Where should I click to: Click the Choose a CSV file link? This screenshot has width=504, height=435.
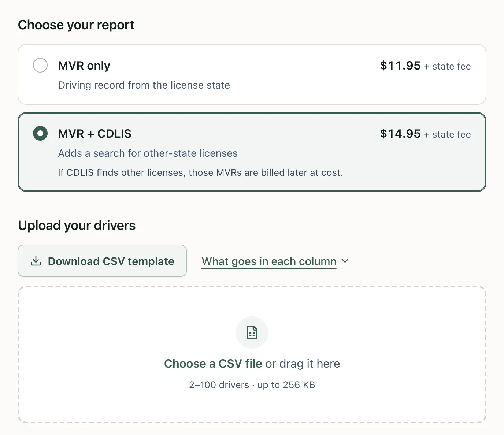pyautogui.click(x=213, y=364)
